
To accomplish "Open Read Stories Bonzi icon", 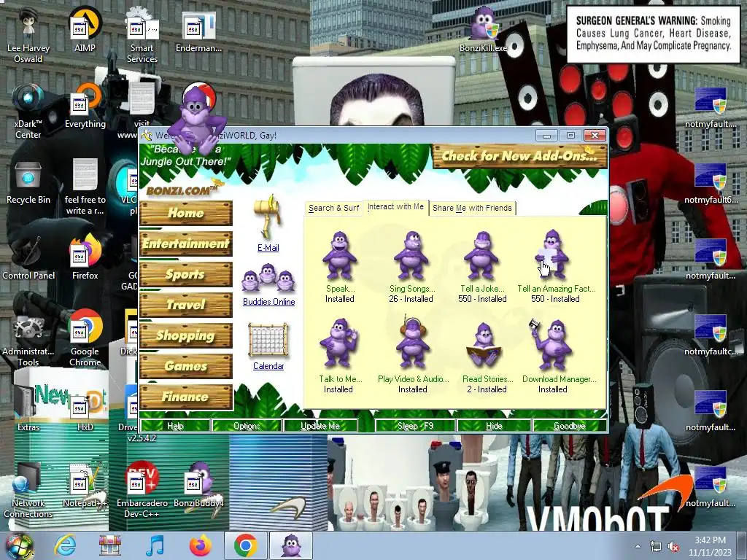I will tap(484, 345).
